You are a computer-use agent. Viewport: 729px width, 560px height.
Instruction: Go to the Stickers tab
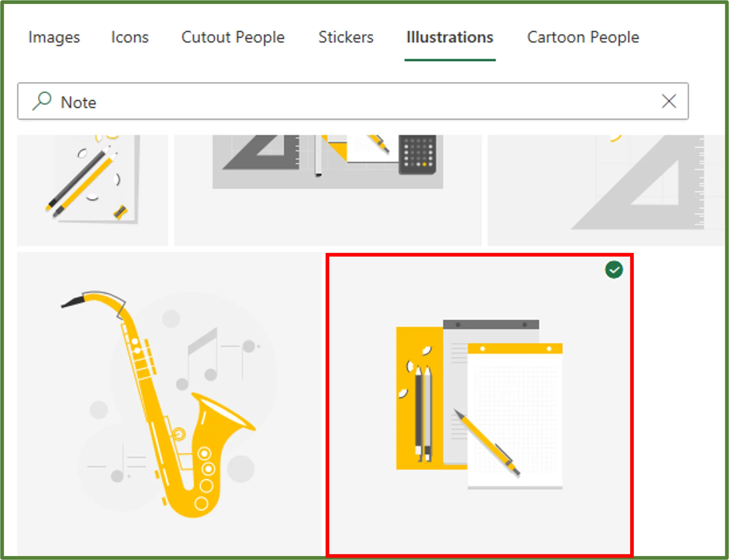tap(346, 37)
